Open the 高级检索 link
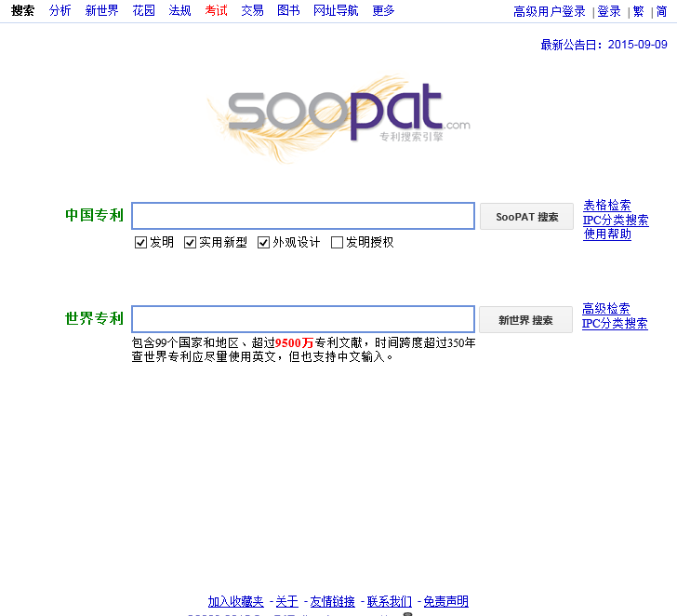 (606, 308)
